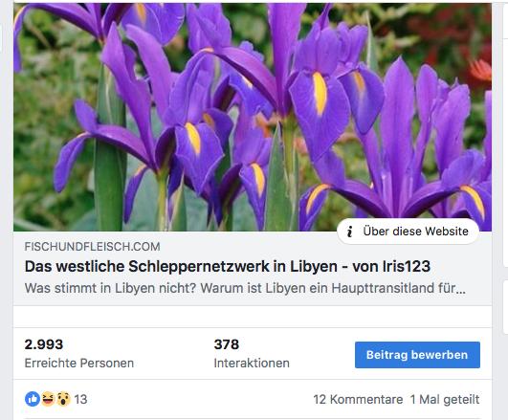Image resolution: width=508 pixels, height=420 pixels.
Task: Click the description text Was stimmt in Libyen nicht
Action: pos(245,288)
